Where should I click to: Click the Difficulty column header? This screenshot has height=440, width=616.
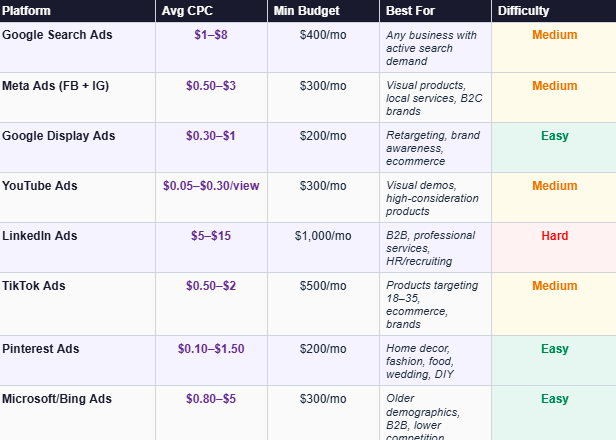coord(524,11)
